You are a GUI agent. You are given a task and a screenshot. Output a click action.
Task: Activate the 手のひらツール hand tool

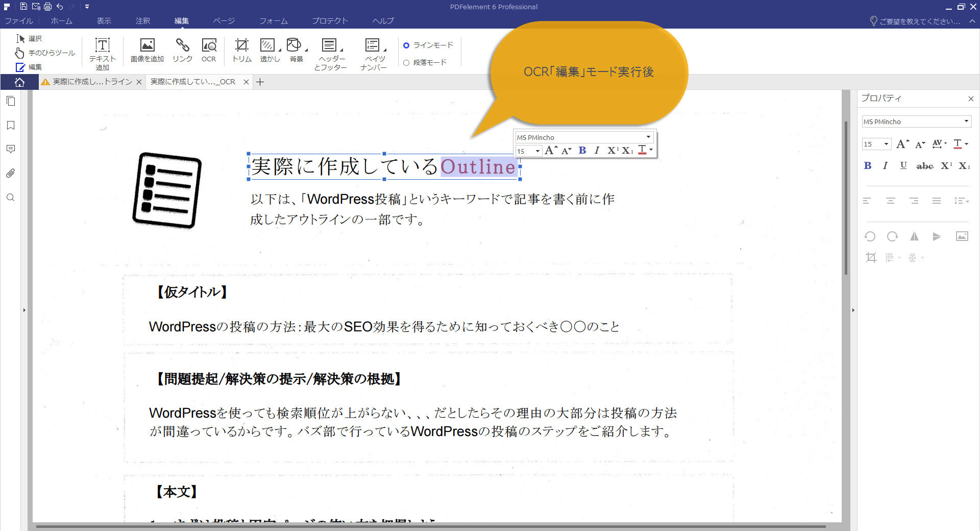(45, 53)
